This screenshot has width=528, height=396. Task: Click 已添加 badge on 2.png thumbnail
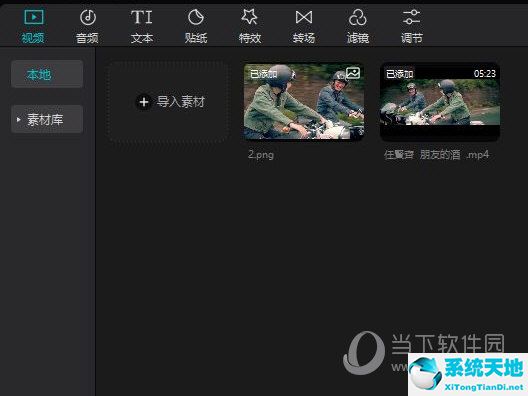264,74
